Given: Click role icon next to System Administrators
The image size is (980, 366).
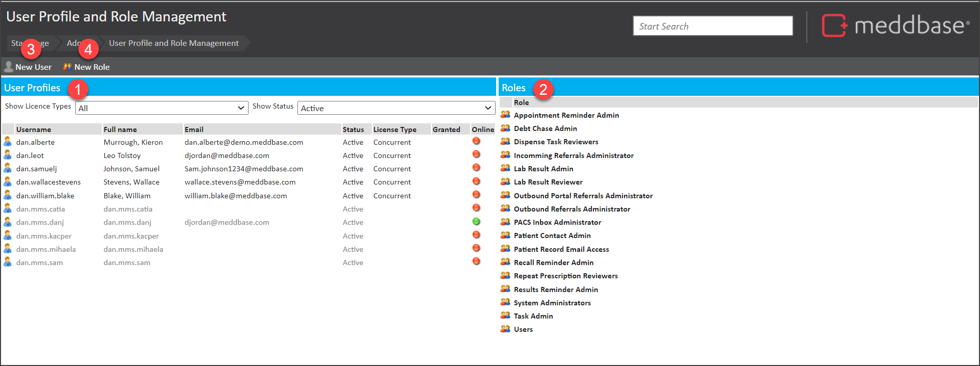Looking at the screenshot, I should point(505,302).
